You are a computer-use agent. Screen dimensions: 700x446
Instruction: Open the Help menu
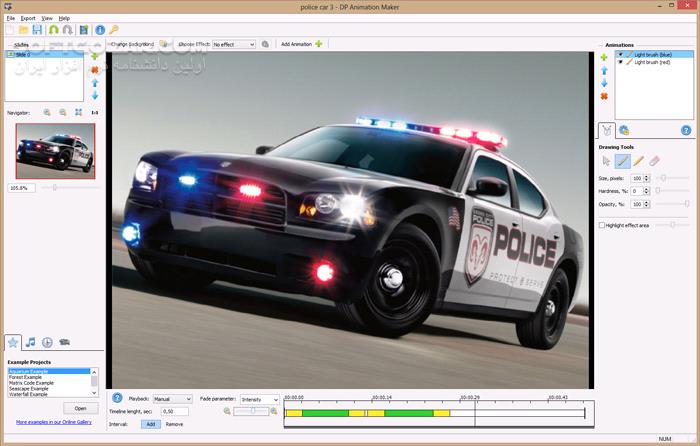click(x=64, y=18)
